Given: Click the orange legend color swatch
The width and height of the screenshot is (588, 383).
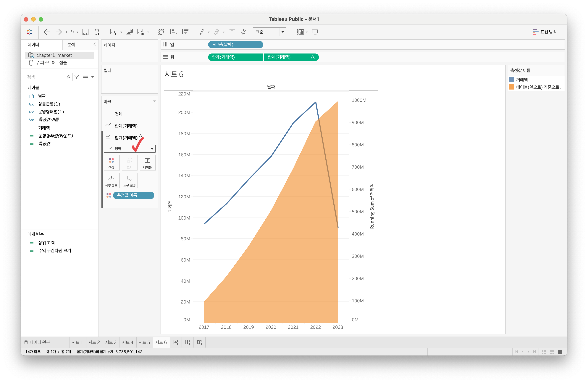Looking at the screenshot, I should click(x=512, y=87).
